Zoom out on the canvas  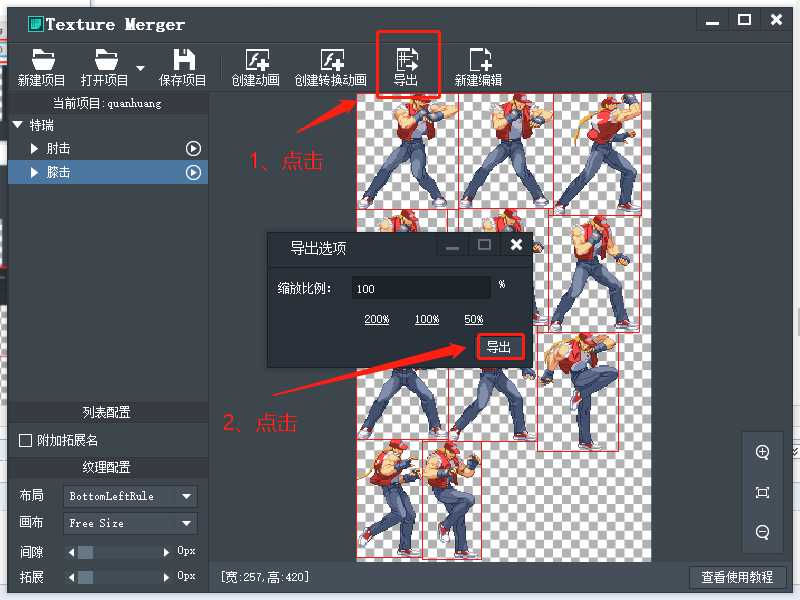pyautogui.click(x=763, y=532)
